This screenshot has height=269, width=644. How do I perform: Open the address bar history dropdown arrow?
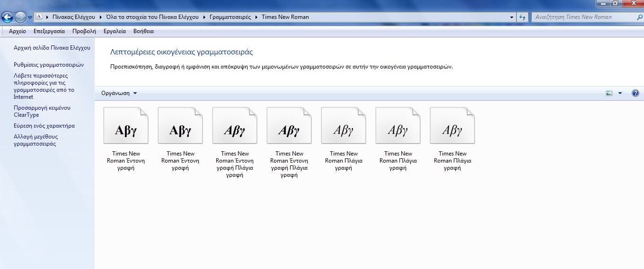[x=512, y=17]
